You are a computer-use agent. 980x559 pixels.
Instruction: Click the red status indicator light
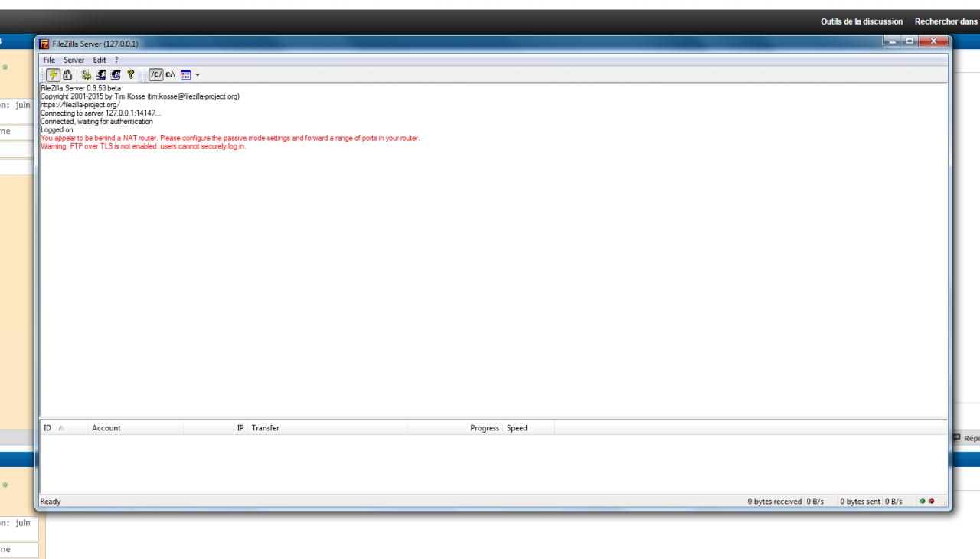click(x=932, y=502)
